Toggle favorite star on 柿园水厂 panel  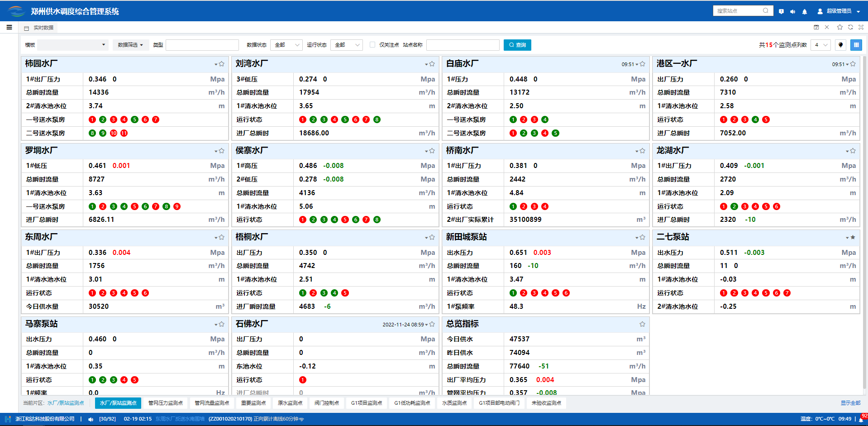coord(222,64)
